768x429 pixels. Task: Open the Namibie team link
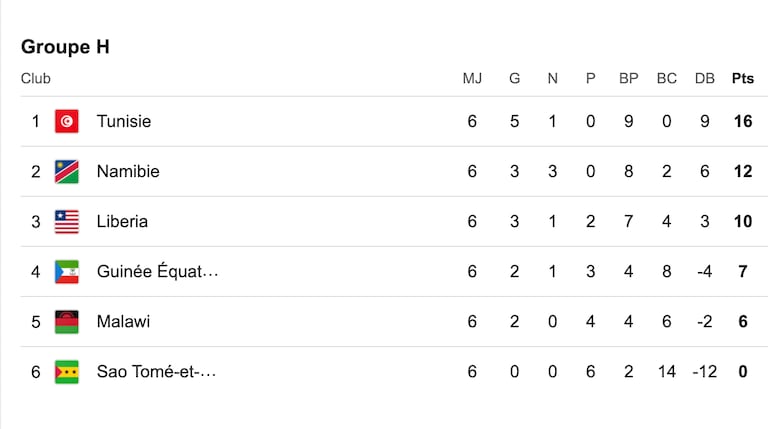coord(128,171)
